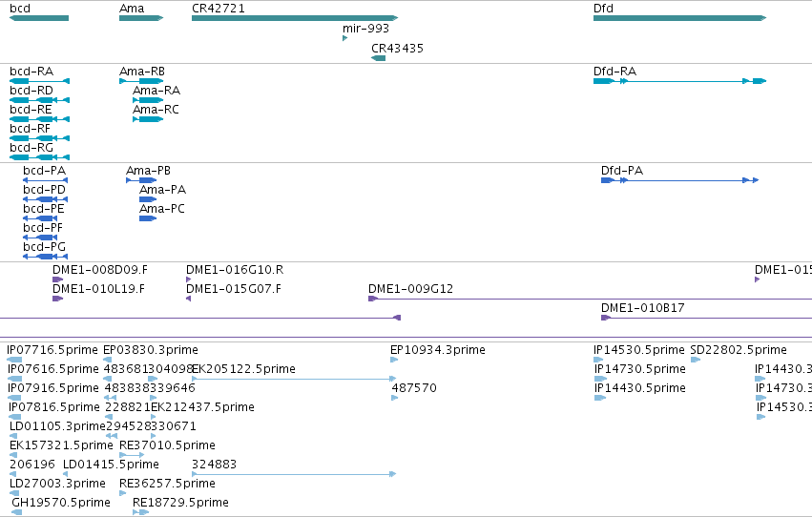812x517 pixels.
Task: Click DME1-010L19.F feature label
Action: pos(99,289)
